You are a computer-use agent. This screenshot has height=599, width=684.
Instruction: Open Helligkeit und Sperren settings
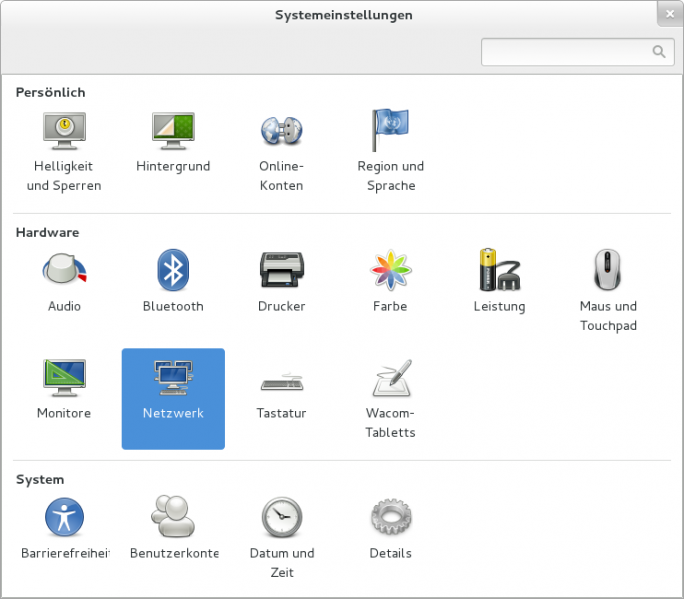[64, 151]
